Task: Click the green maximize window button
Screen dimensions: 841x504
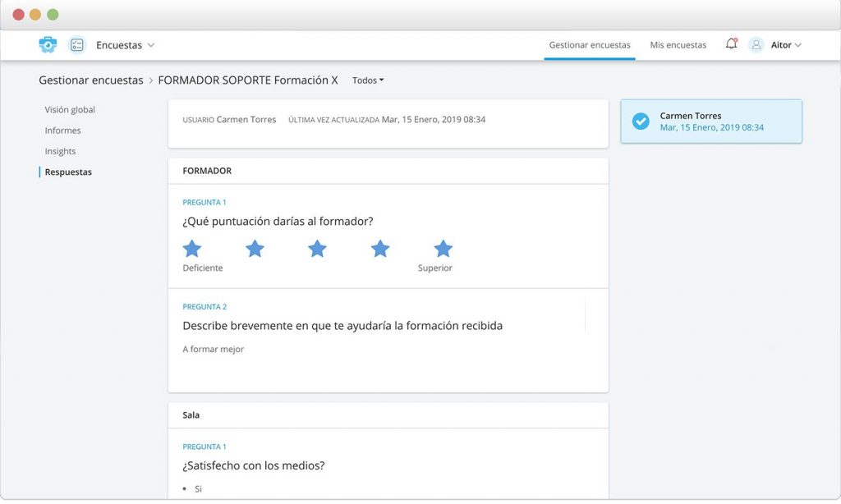Action: pyautogui.click(x=53, y=15)
